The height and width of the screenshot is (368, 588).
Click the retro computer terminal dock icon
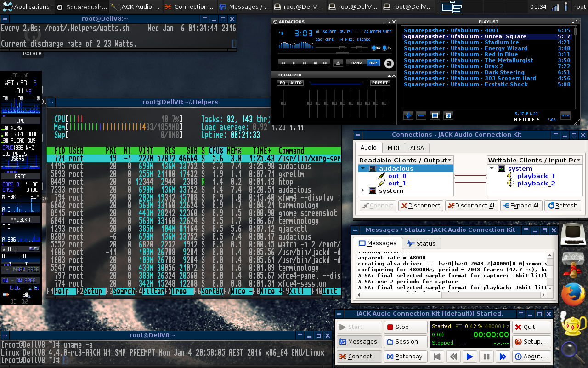pos(573,234)
